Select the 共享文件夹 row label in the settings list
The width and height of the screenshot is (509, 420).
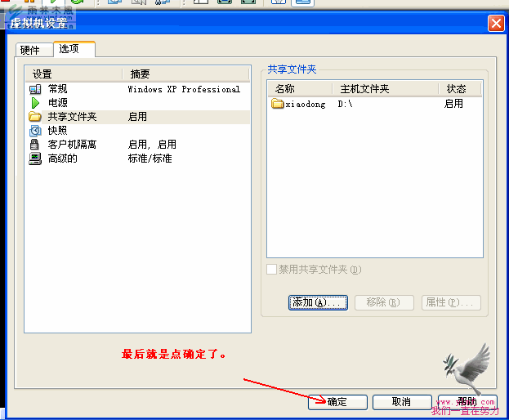coord(73,117)
